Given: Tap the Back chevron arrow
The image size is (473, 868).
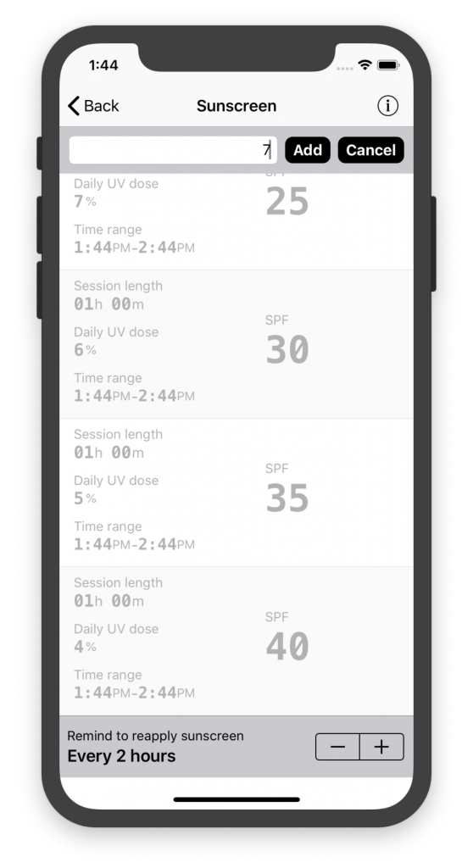Looking at the screenshot, I should (74, 105).
